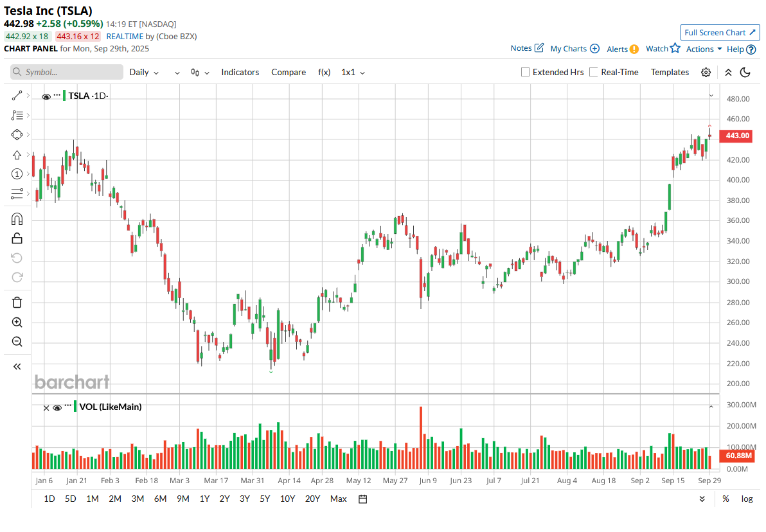Click the Watch star icon

point(675,48)
